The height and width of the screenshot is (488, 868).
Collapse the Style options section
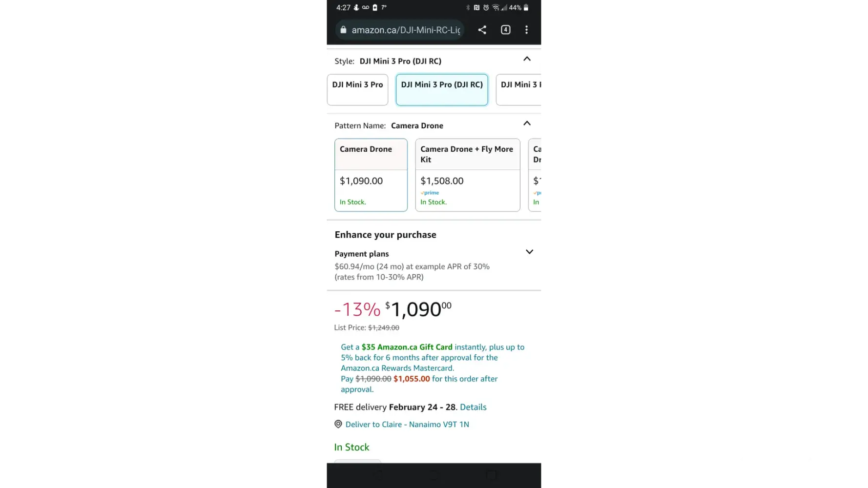527,59
